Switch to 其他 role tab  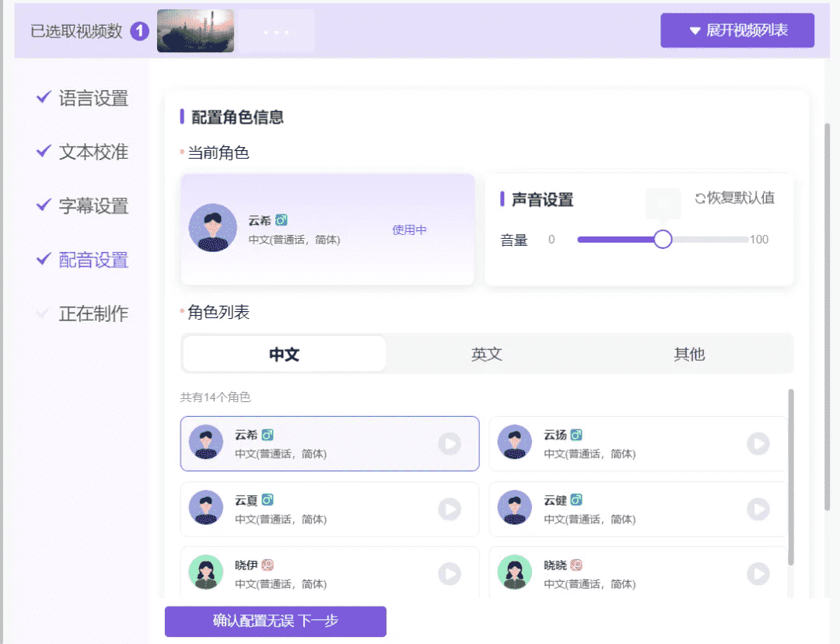pos(689,354)
